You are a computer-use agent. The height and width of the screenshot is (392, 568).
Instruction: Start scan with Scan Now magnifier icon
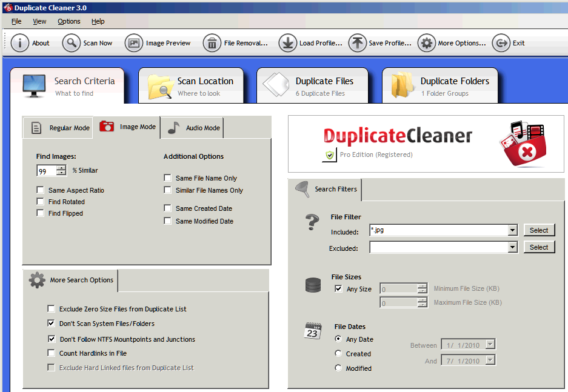(x=71, y=43)
